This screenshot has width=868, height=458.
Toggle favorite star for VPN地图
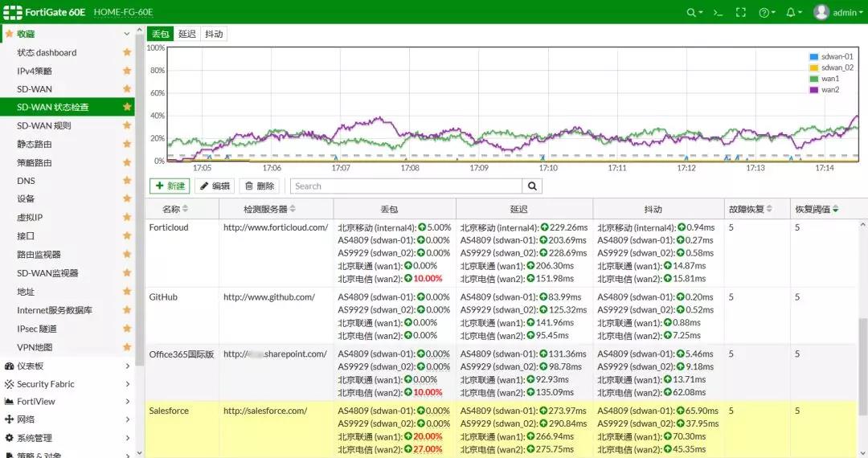[127, 347]
